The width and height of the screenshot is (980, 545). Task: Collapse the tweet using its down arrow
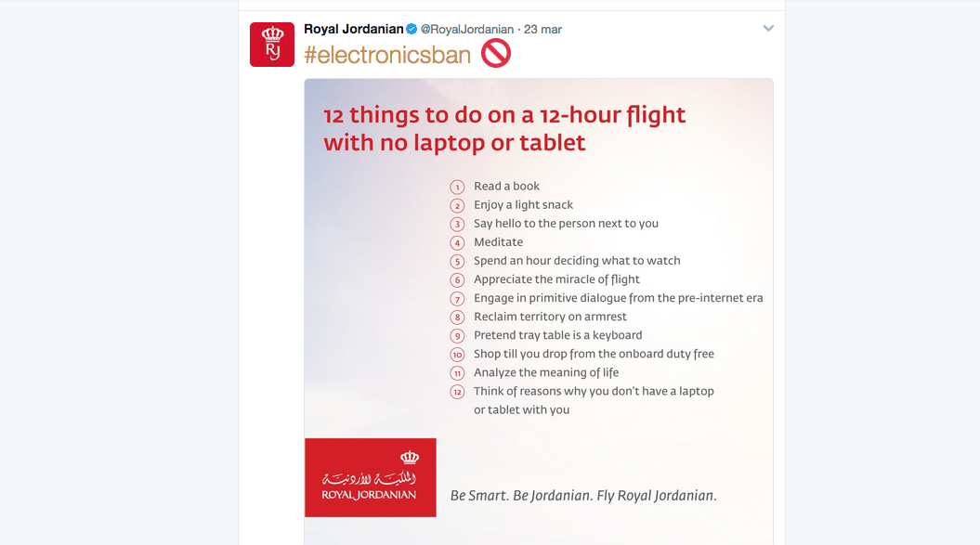(x=768, y=28)
